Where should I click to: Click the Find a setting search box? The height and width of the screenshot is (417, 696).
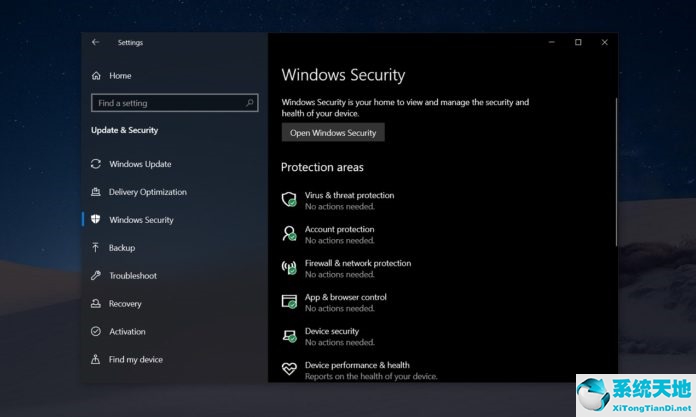[174, 103]
